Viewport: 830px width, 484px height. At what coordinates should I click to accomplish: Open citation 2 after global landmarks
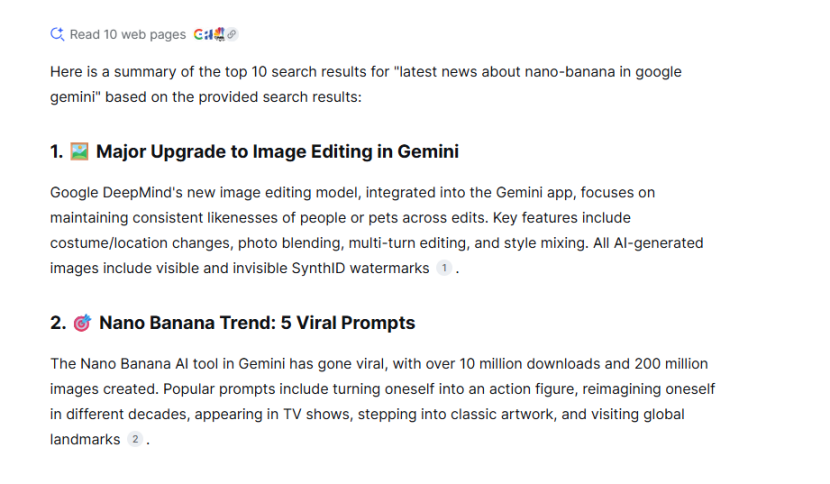coord(136,439)
